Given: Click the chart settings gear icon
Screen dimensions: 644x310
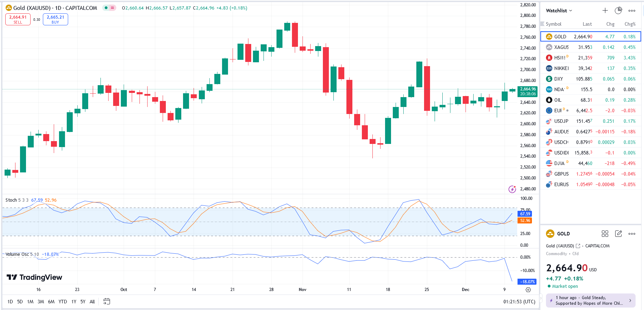Looking at the screenshot, I should tap(528, 290).
